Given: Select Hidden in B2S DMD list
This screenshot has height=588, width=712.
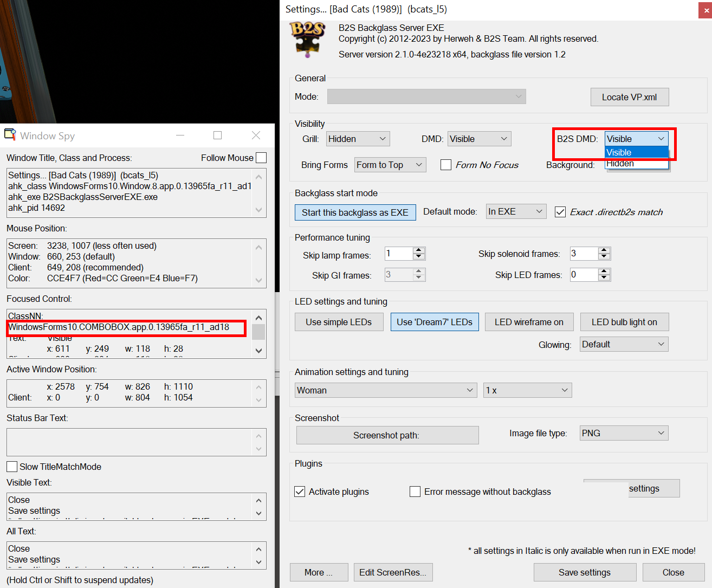Looking at the screenshot, I should point(637,163).
